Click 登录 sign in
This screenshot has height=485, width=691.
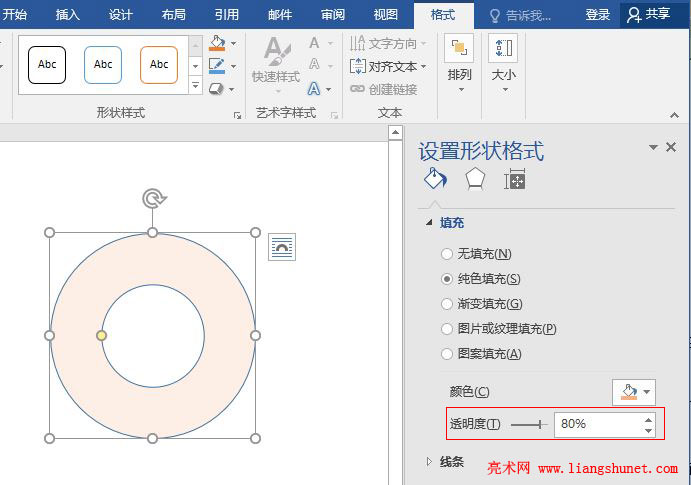pyautogui.click(x=598, y=15)
